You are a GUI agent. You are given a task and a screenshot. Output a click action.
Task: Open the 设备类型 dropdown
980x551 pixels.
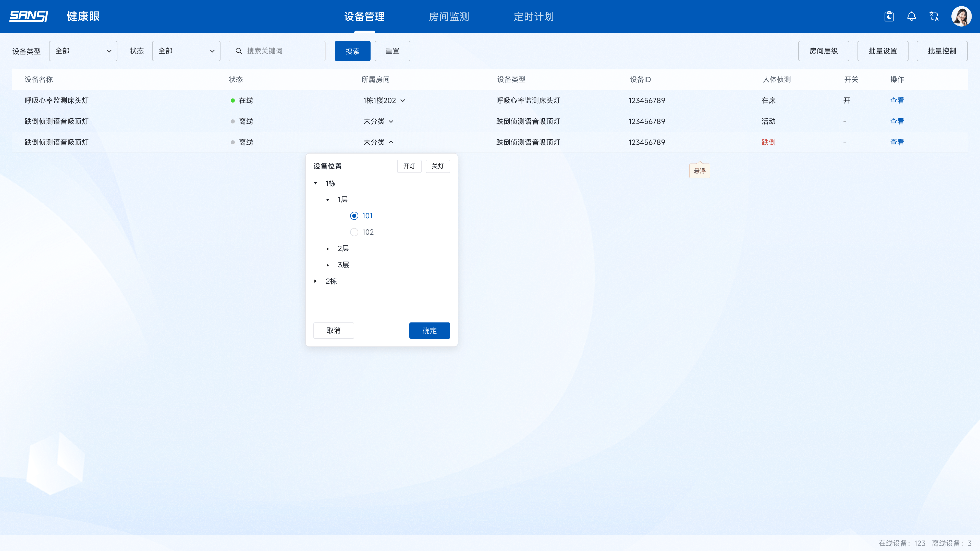click(x=83, y=51)
